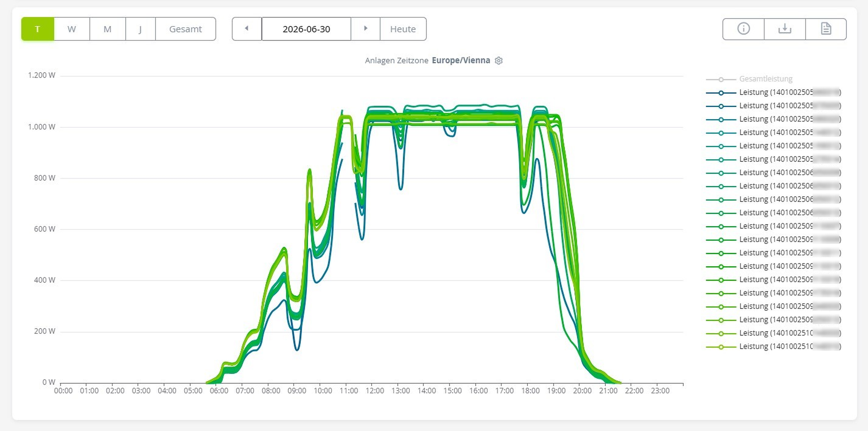Switch to J year view
The width and height of the screenshot is (868, 431).
[x=140, y=29]
